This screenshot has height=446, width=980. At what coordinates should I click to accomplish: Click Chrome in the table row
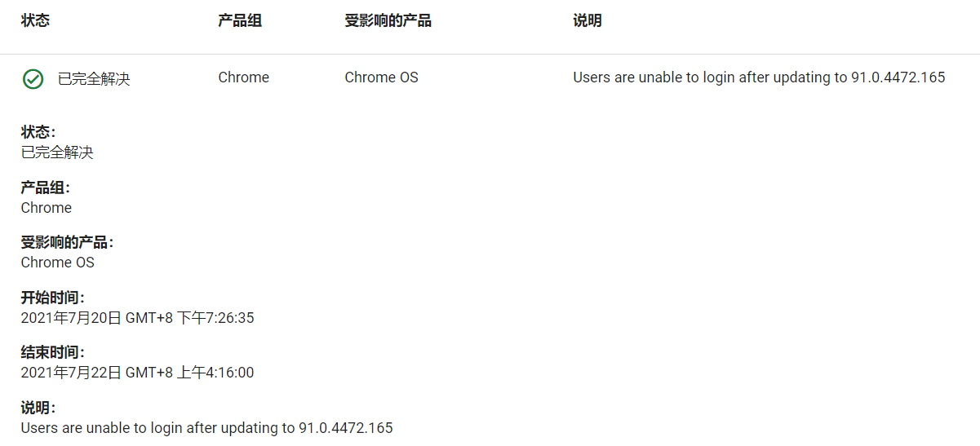click(x=243, y=77)
